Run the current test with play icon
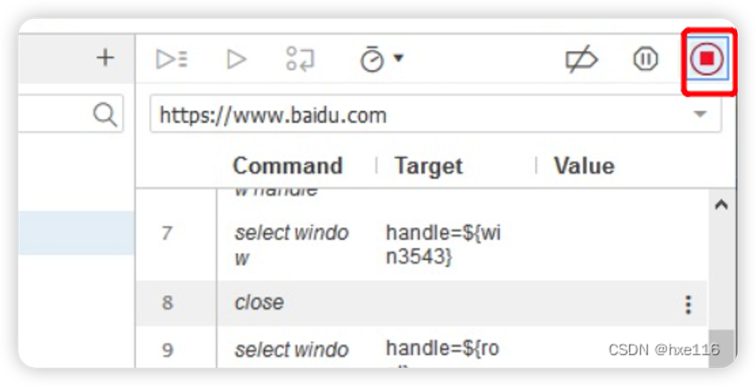The height and width of the screenshot is (386, 756). click(x=236, y=59)
